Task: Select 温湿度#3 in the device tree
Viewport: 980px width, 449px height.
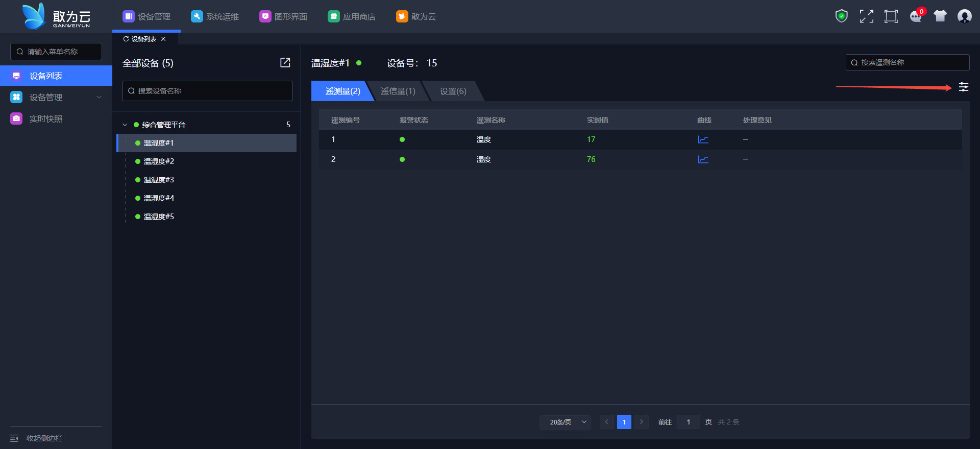Action: (x=159, y=180)
